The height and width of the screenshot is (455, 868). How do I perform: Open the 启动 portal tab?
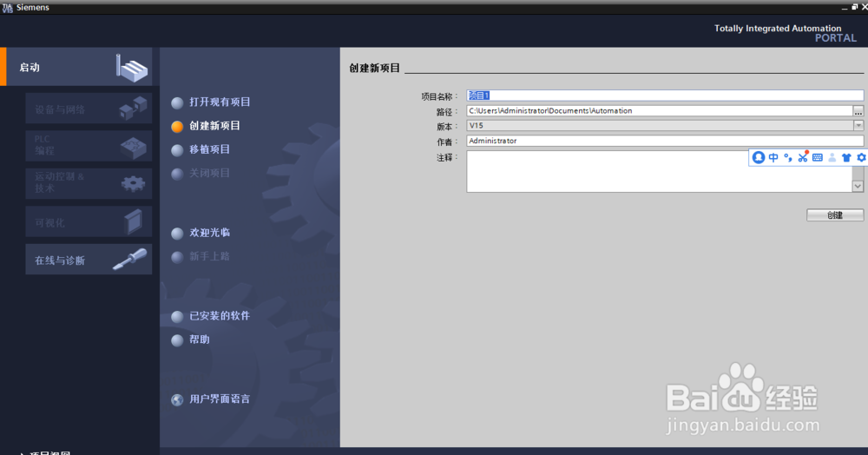click(x=76, y=66)
